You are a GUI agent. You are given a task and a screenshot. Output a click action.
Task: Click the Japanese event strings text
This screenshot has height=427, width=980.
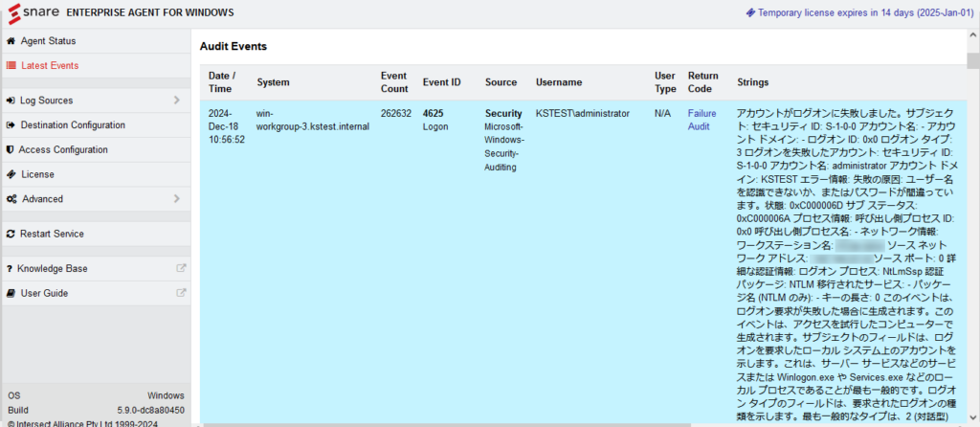tap(847, 265)
